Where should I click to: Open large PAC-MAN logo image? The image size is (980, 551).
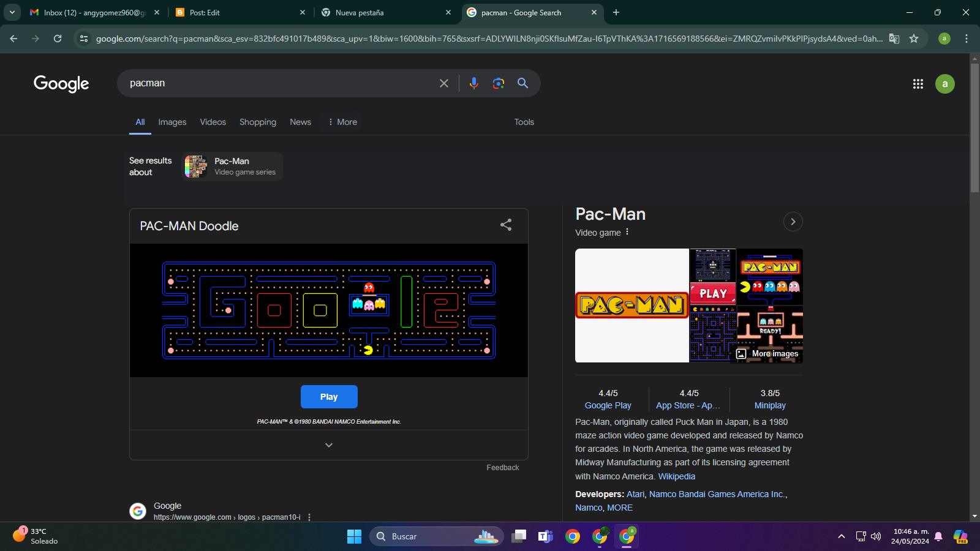(x=632, y=305)
